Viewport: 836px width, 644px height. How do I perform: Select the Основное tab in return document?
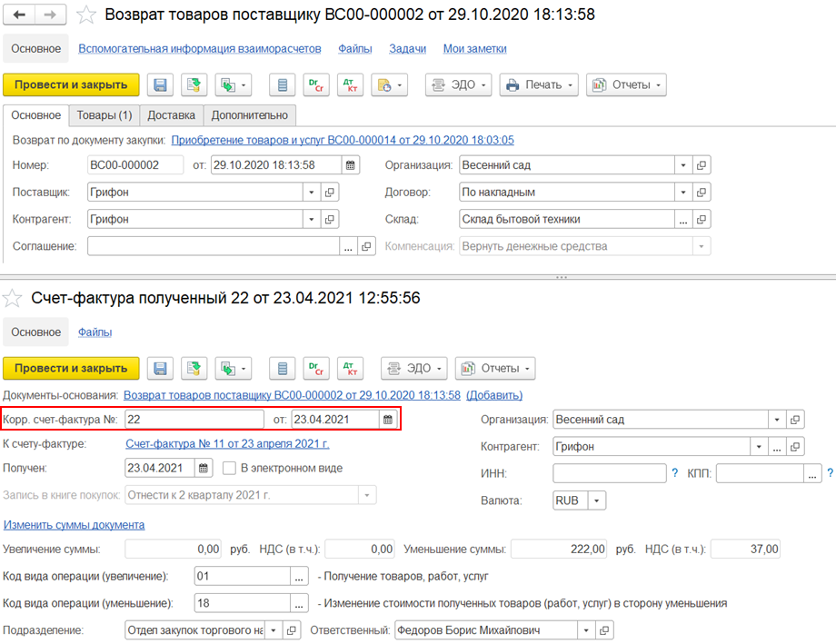(x=35, y=115)
